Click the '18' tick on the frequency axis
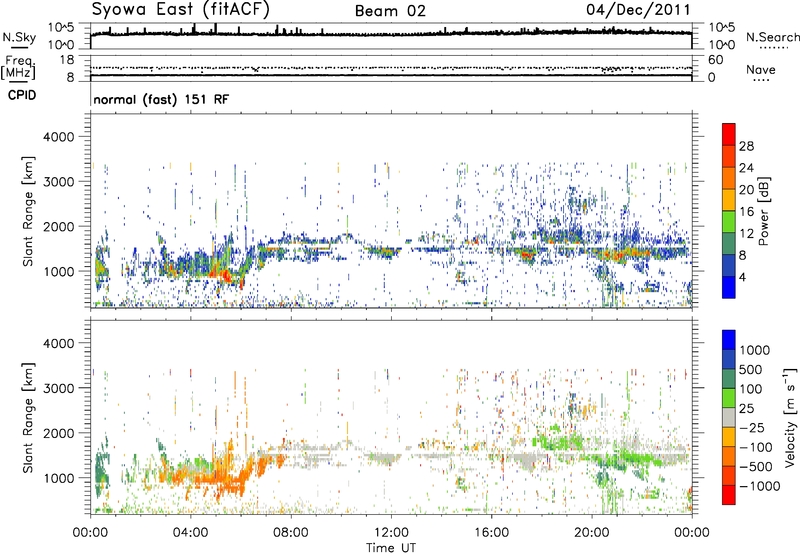 [x=67, y=60]
